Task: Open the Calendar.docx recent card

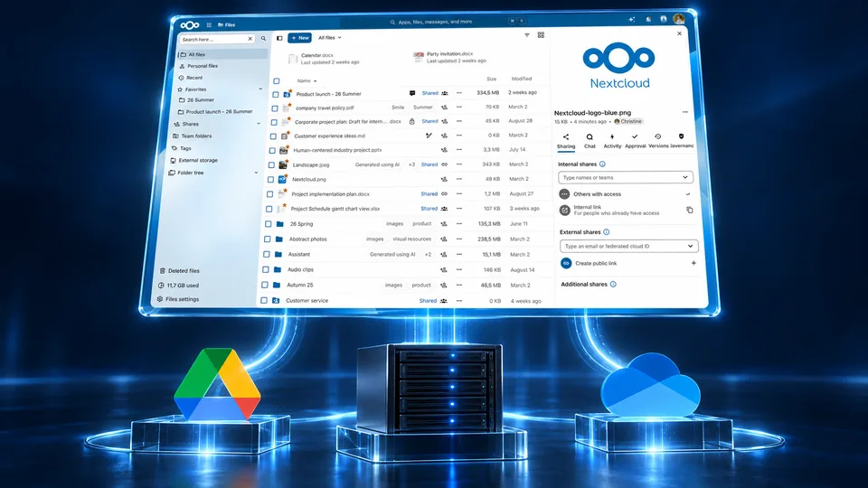Action: (x=324, y=58)
